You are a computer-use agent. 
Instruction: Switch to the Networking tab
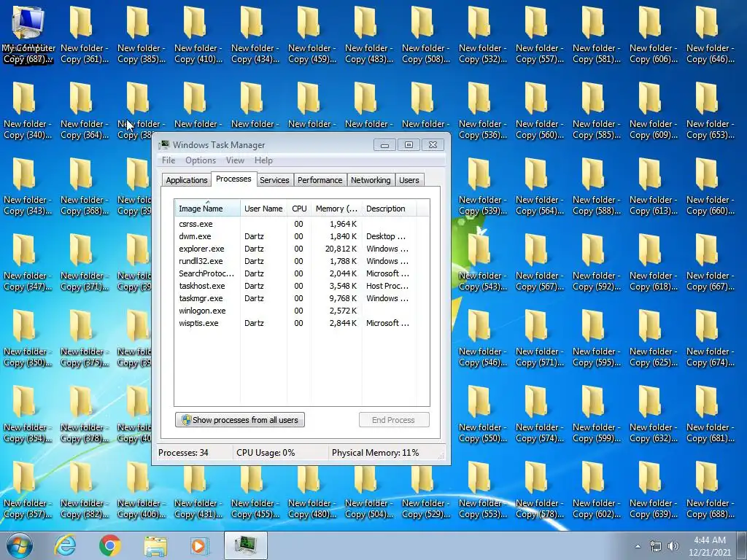[371, 180]
